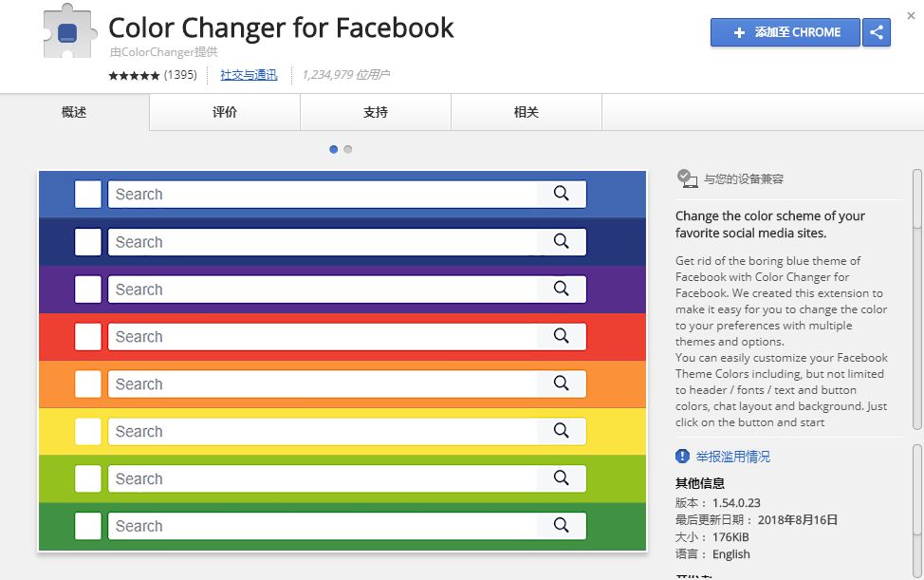The image size is (924, 580).
Task: Click the magnifier in the yellow search bar
Action: 561,430
